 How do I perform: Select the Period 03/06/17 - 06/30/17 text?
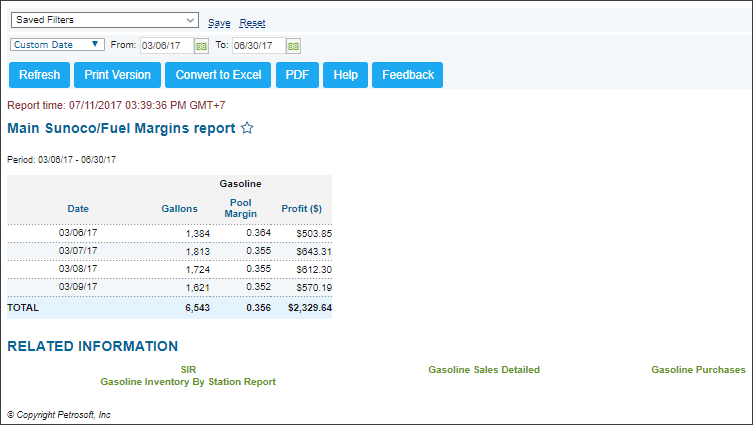(61, 159)
